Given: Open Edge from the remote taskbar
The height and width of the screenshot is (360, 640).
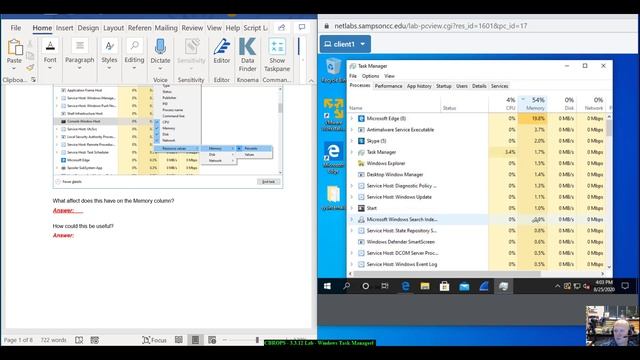Looking at the screenshot, I should (405, 286).
